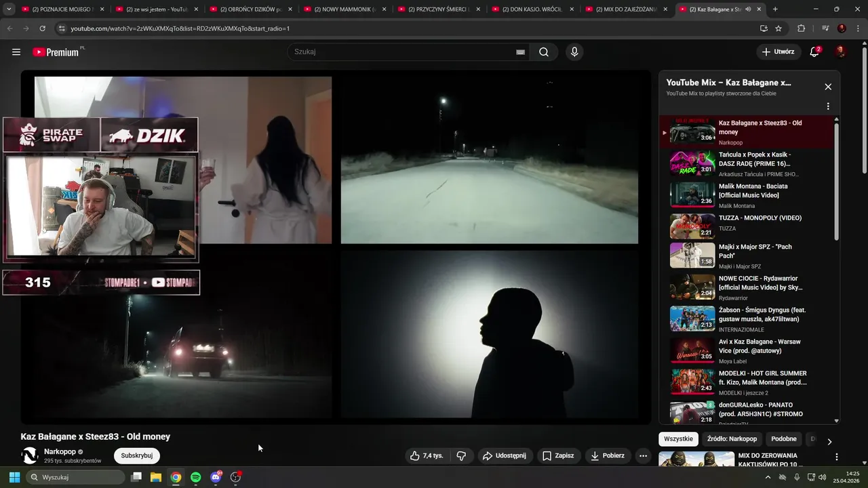Go back in browser history
The image size is (868, 488).
coord(9,28)
